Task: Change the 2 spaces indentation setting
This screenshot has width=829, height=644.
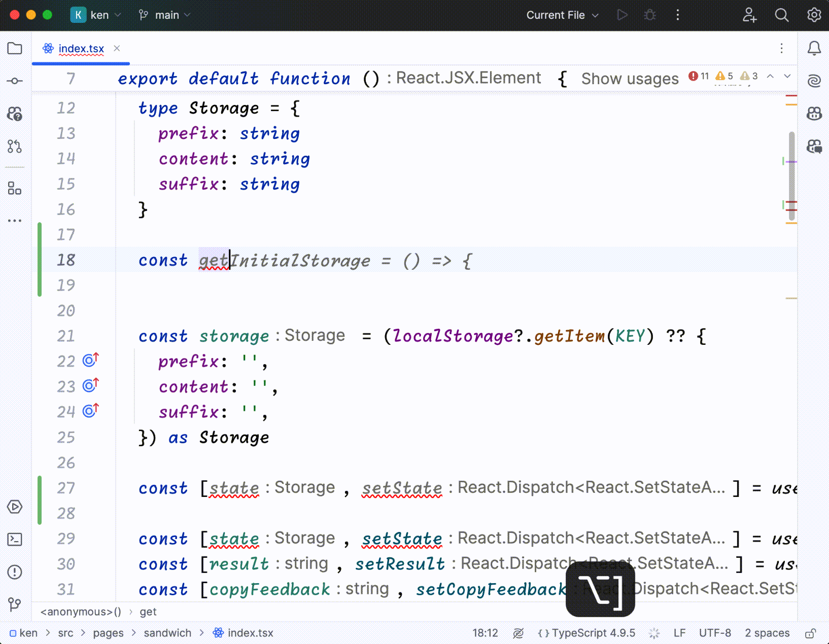Action: coord(767,633)
